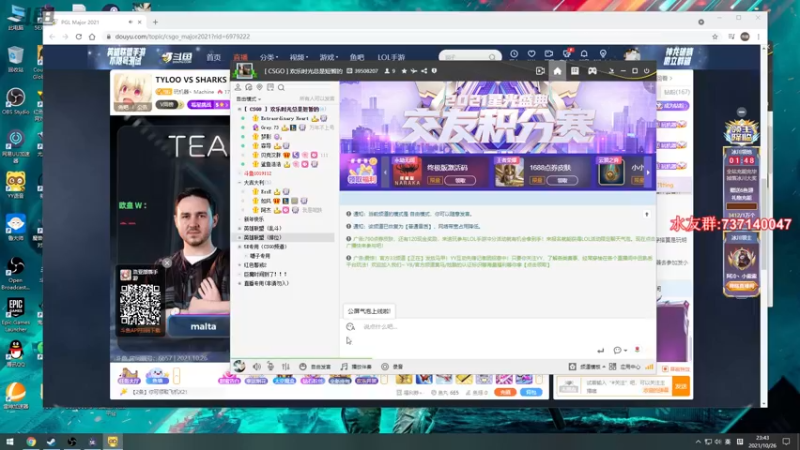The height and width of the screenshot is (450, 800).
Task: Expand the 英雄联盟(乱斗) channel
Action: (x=239, y=228)
